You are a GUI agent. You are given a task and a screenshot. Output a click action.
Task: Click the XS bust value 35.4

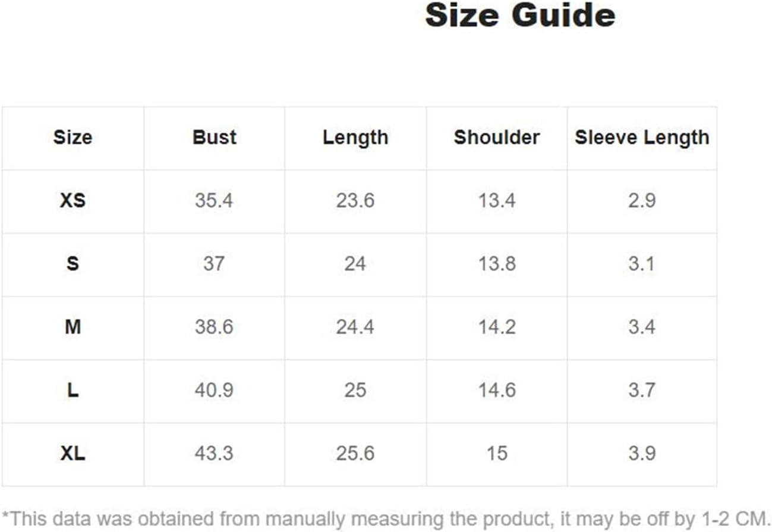(x=214, y=200)
